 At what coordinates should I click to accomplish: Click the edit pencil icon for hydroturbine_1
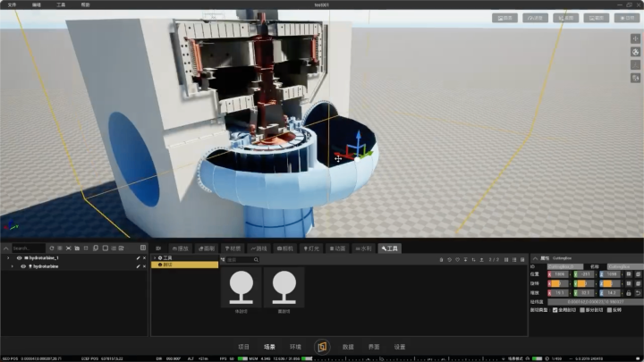click(137, 257)
